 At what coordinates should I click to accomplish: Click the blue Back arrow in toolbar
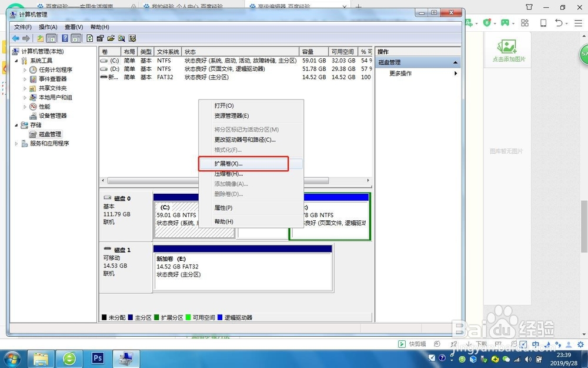pos(16,38)
